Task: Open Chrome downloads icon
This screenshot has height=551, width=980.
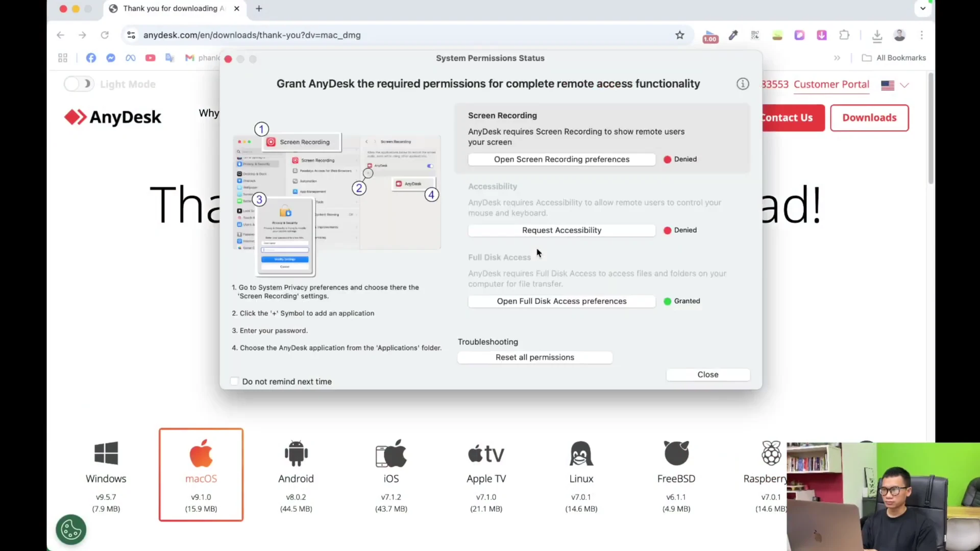Action: pyautogui.click(x=877, y=35)
